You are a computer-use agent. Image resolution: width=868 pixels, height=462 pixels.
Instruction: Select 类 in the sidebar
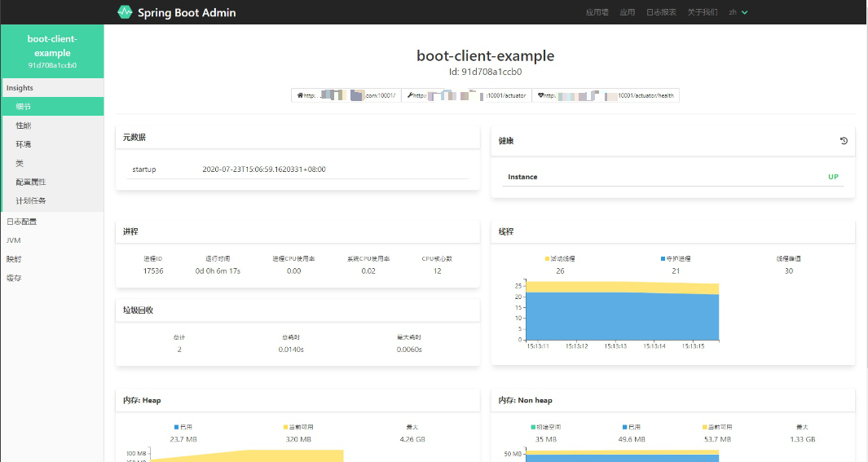[53, 163]
